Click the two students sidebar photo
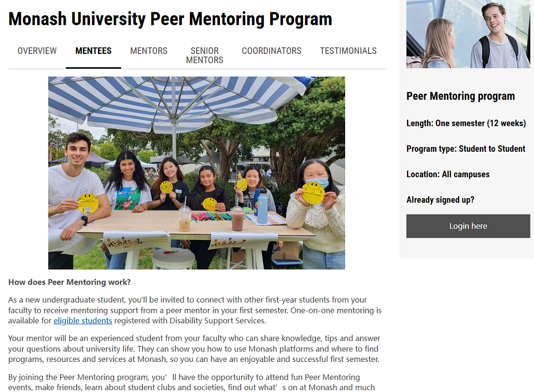Viewport: 534px width, 392px height. pyautogui.click(x=468, y=34)
